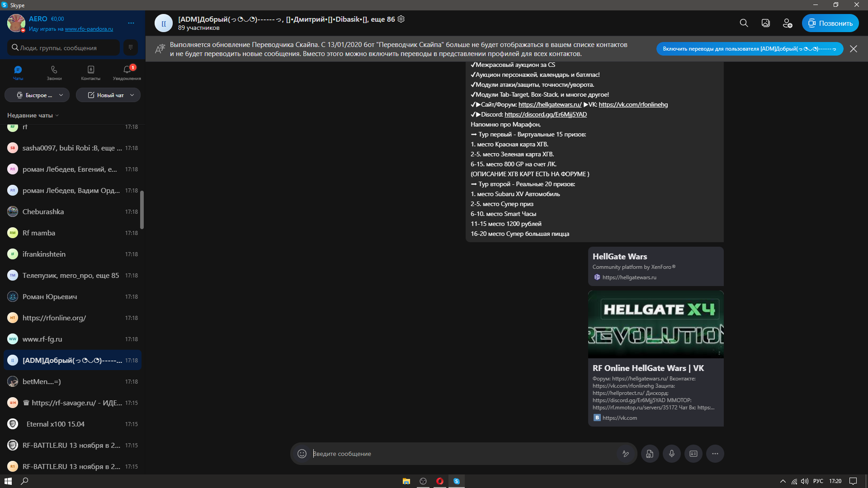Open the hellgatewars.ru site link in message
868x488 pixels.
550,104
